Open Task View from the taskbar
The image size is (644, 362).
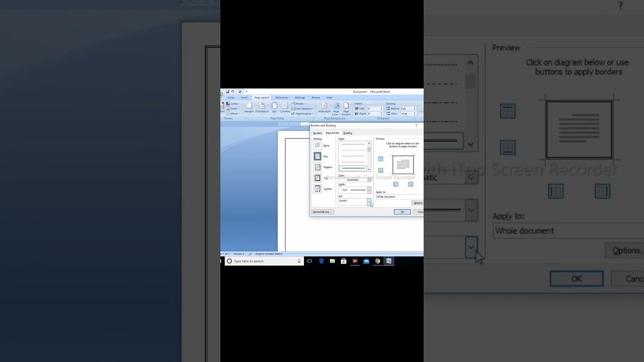click(x=309, y=261)
